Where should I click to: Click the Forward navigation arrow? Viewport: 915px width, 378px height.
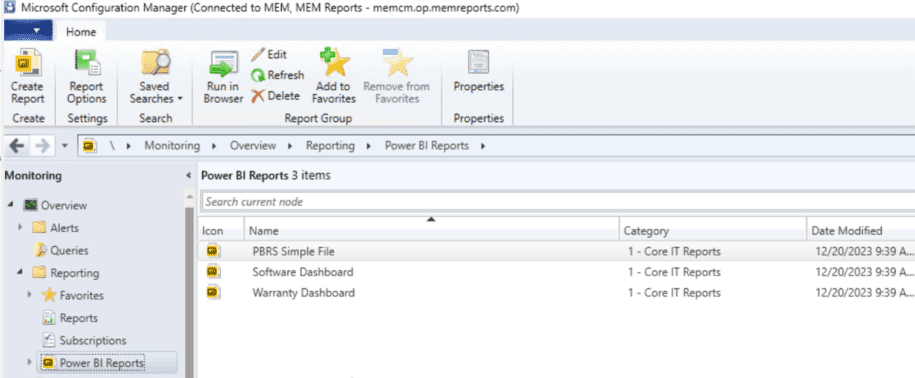click(42, 146)
